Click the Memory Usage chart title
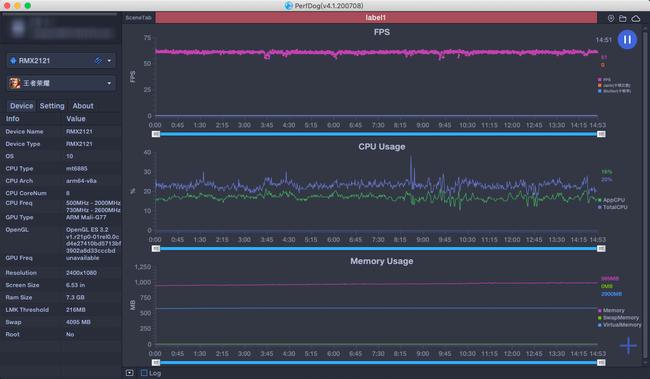This screenshot has width=650, height=379. [x=382, y=261]
